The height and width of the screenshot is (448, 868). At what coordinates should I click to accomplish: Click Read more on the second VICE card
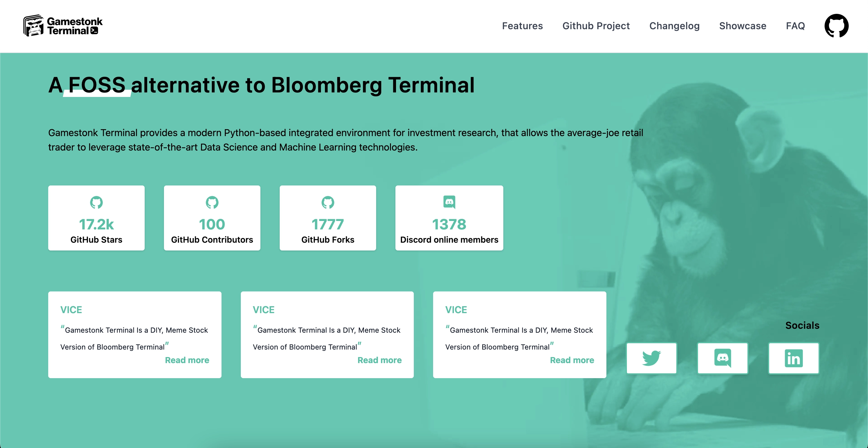coord(379,360)
